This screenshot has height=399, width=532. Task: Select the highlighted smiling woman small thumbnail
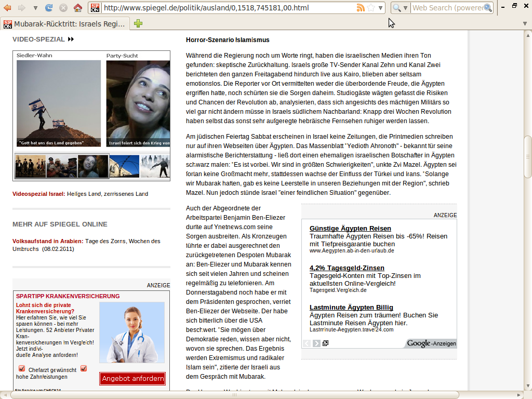click(94, 166)
